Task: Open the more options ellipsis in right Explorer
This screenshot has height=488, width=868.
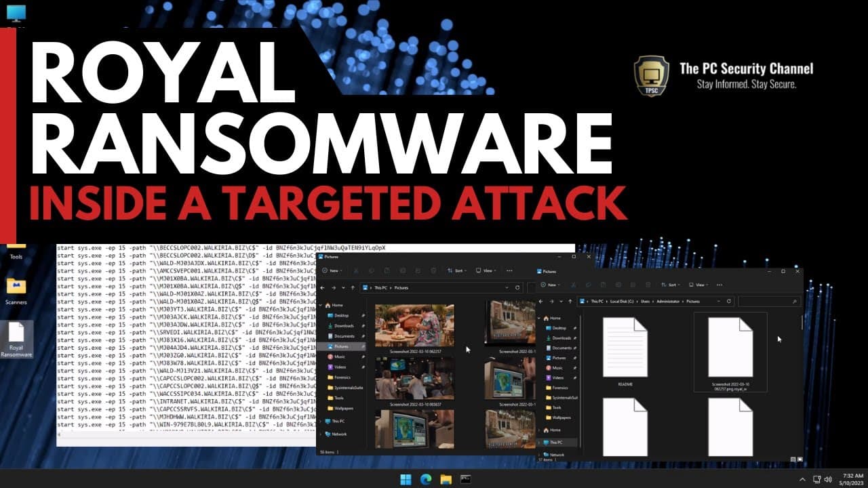Action: [x=720, y=285]
